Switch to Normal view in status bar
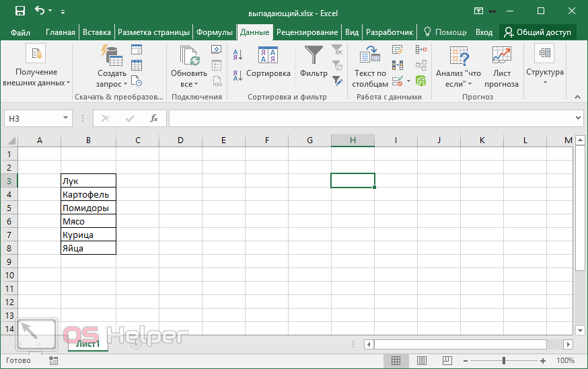This screenshot has height=369, width=588. (x=396, y=361)
